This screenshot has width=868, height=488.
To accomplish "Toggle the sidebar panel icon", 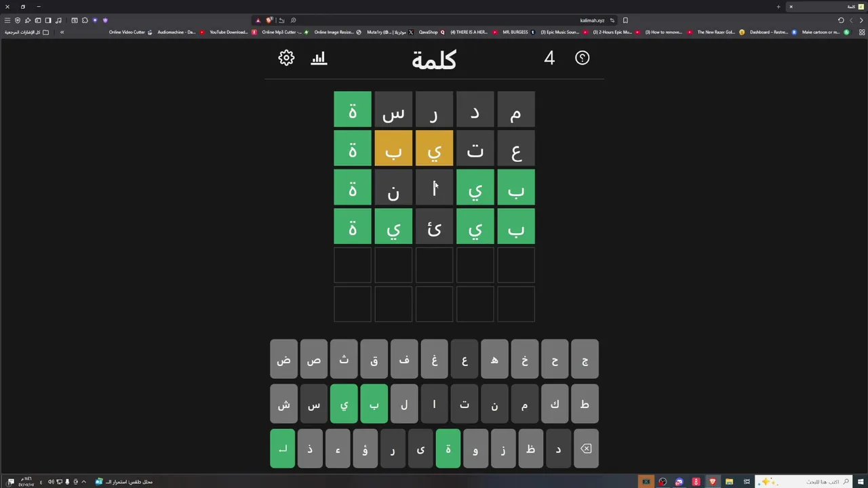I will click(47, 20).
